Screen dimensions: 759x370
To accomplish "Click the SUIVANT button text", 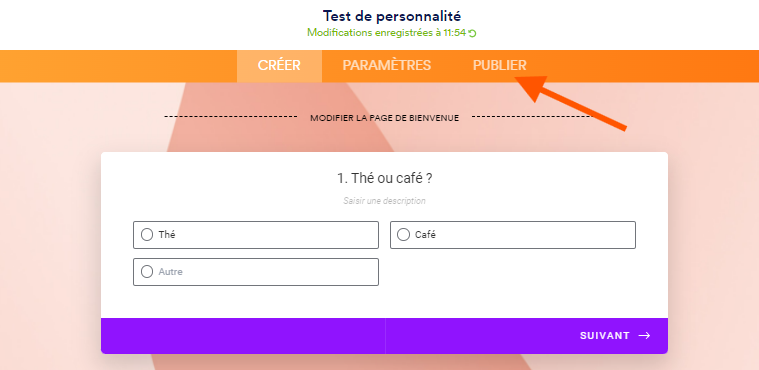I will [605, 336].
